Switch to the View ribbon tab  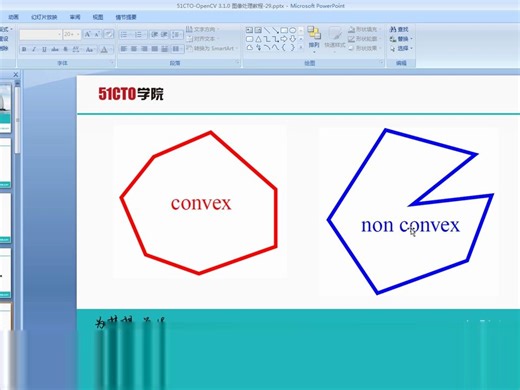coord(98,17)
